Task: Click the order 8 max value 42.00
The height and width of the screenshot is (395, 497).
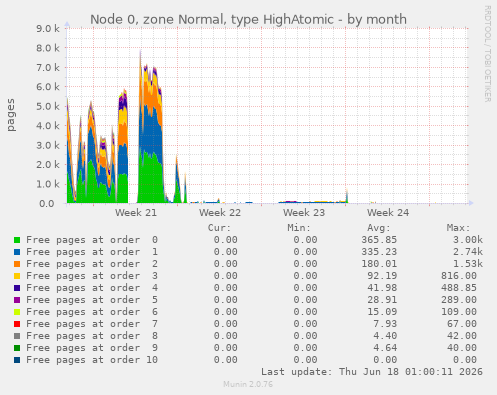Action: pyautogui.click(x=462, y=336)
